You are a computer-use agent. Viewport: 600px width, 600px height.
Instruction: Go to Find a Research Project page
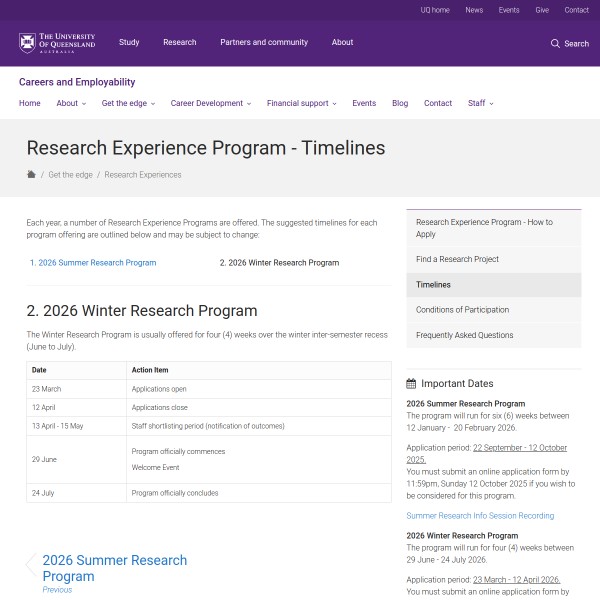457,259
